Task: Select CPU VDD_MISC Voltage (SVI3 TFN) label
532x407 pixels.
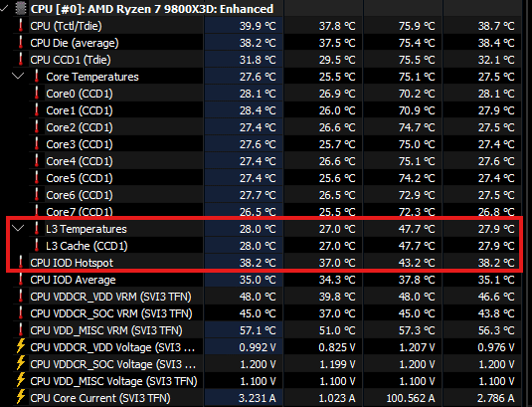Action: 113,381
